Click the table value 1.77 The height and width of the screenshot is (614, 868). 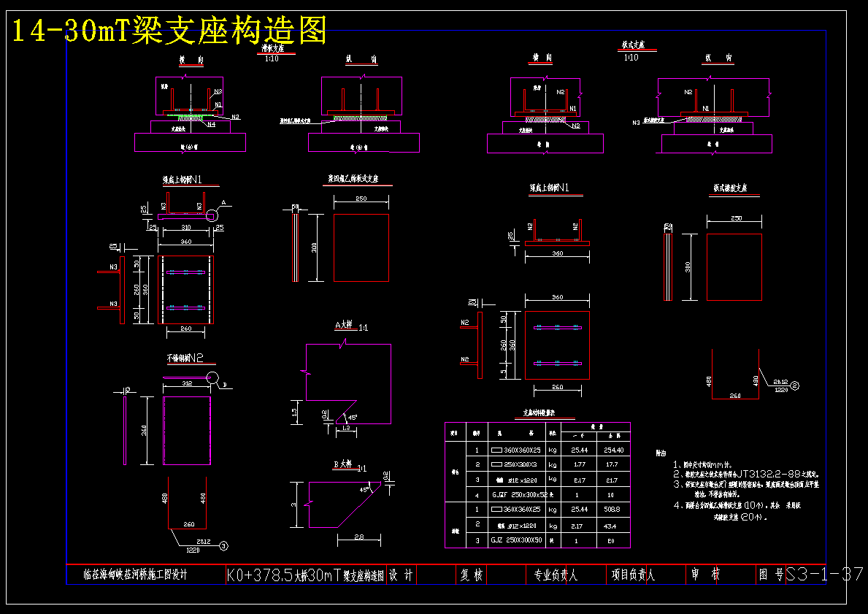click(x=580, y=464)
